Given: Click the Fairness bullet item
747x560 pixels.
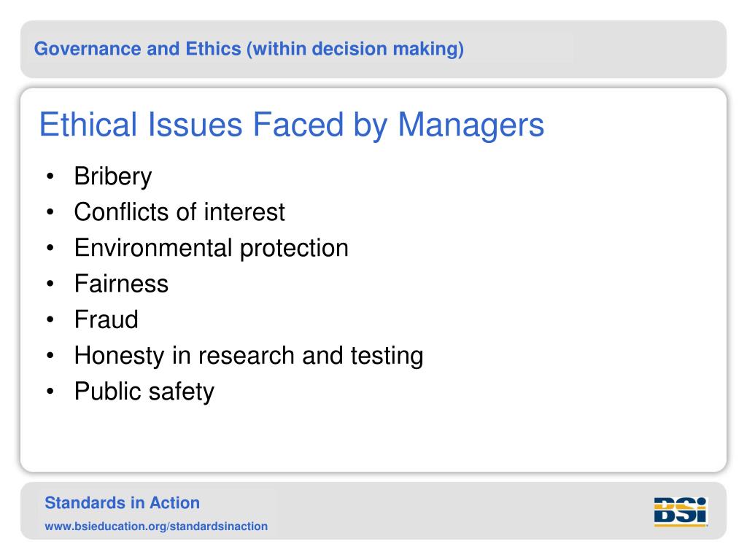Looking at the screenshot, I should 122,284.
